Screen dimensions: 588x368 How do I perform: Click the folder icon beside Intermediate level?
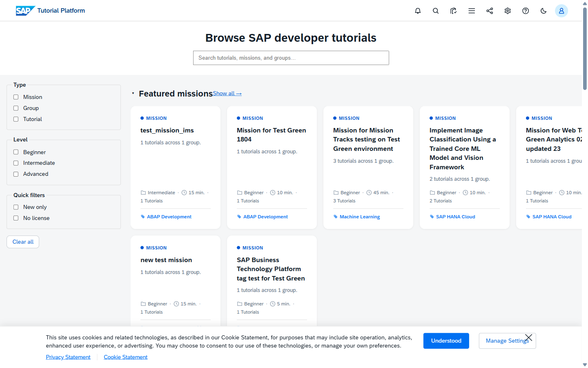[143, 193]
